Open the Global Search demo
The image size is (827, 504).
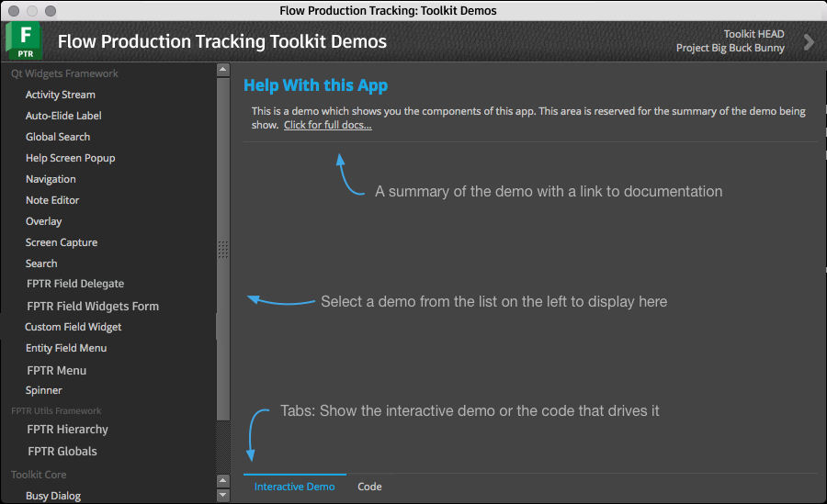(x=58, y=137)
